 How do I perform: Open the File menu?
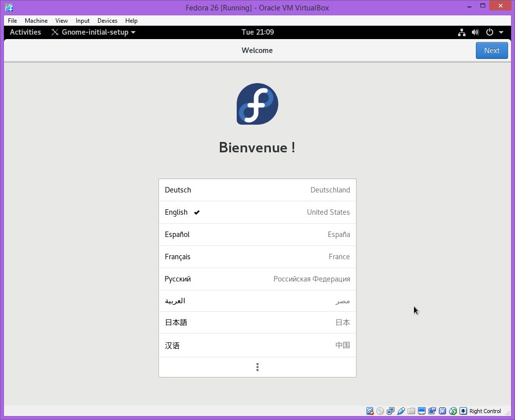click(12, 21)
